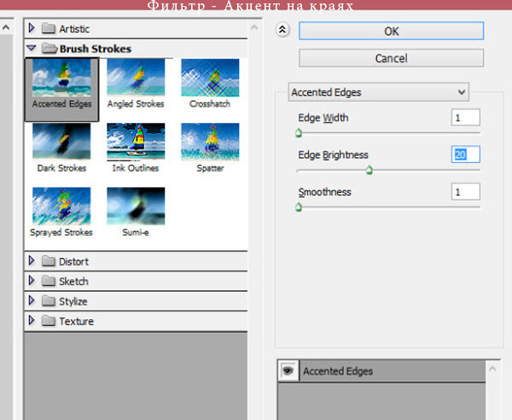Click the effect layers scroll-up arrow
Image resolution: width=512 pixels, height=420 pixels.
coord(492,369)
